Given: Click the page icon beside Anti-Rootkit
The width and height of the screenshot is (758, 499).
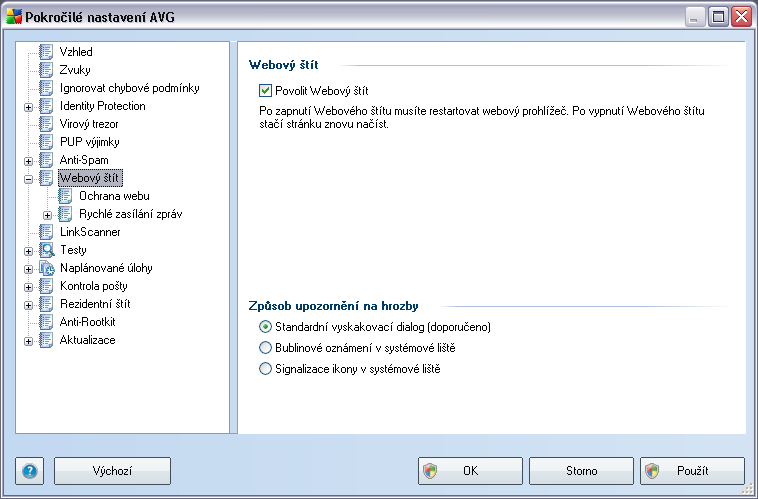Looking at the screenshot, I should [46, 322].
